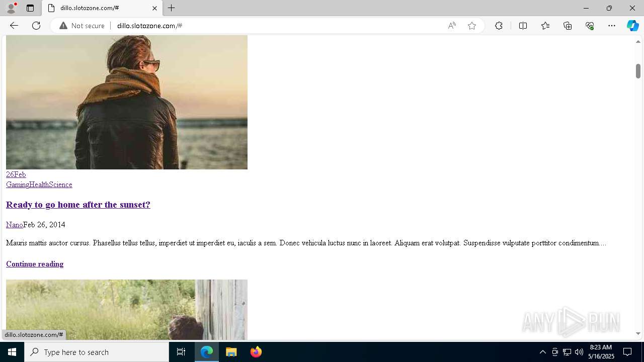Click the Mauris mattis excerpt paragraph

pos(306,243)
